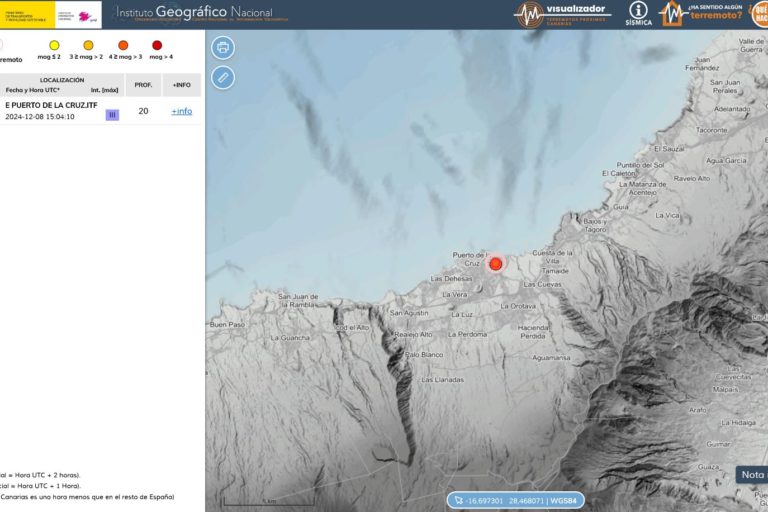Click the Buen Paso map label
The height and width of the screenshot is (512, 768).
click(227, 324)
